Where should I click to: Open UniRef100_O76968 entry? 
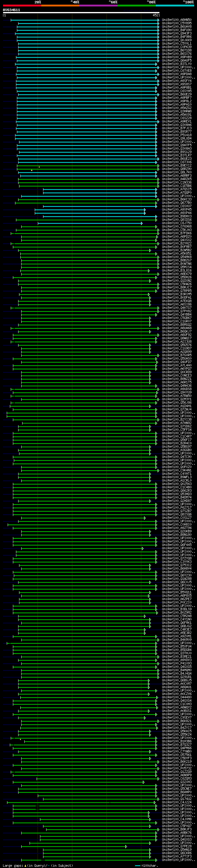pyautogui.click(x=177, y=226)
